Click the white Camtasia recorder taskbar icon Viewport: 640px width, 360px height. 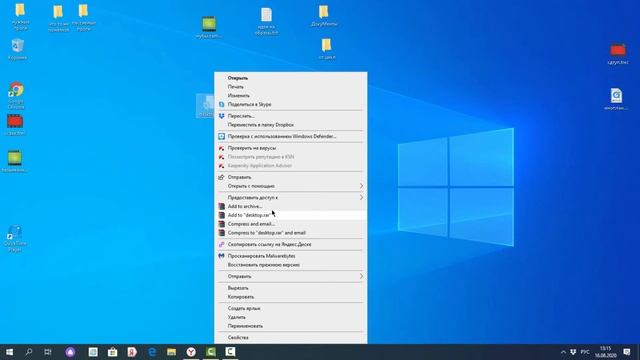point(230,352)
